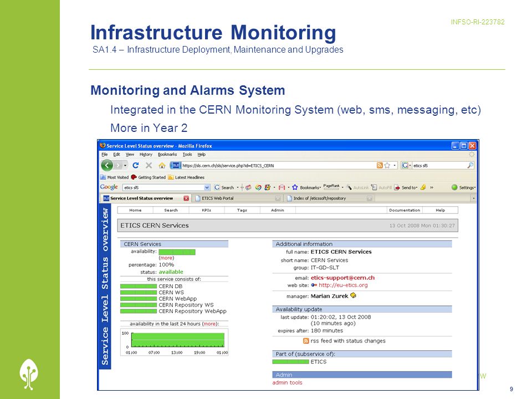Open Most Visited bookmarks folder

tap(115, 177)
